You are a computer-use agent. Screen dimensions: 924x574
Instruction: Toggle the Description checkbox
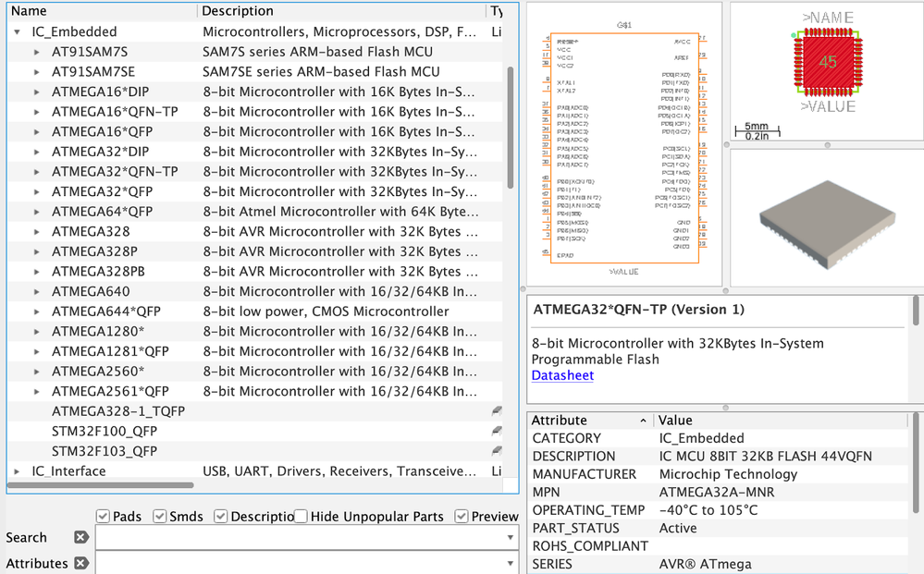point(221,517)
